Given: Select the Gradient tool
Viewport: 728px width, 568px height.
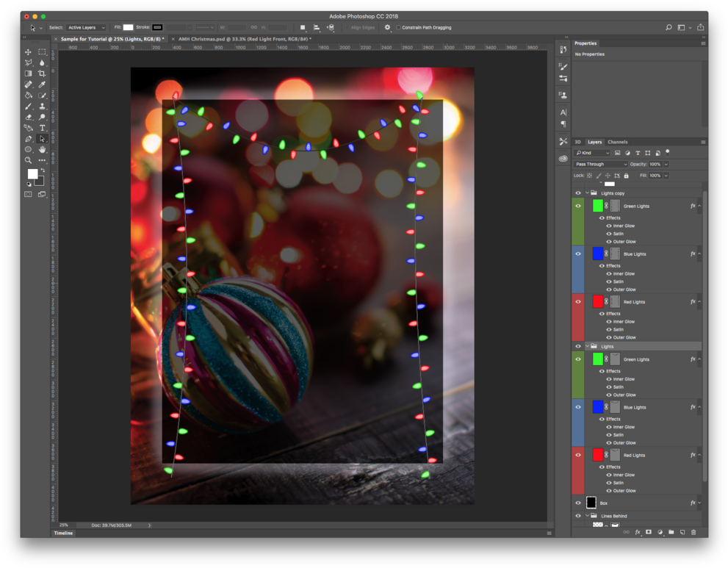Looking at the screenshot, I should (x=28, y=73).
